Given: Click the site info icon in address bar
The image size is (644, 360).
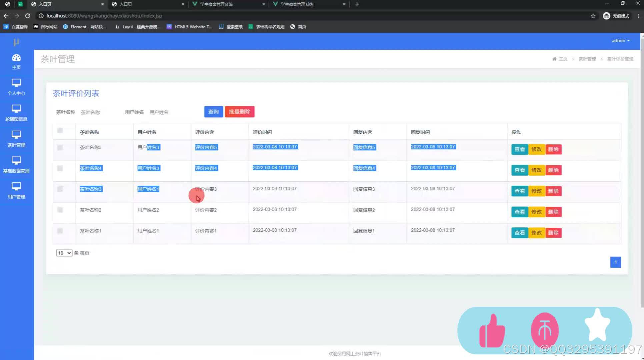Looking at the screenshot, I should tap(41, 16).
